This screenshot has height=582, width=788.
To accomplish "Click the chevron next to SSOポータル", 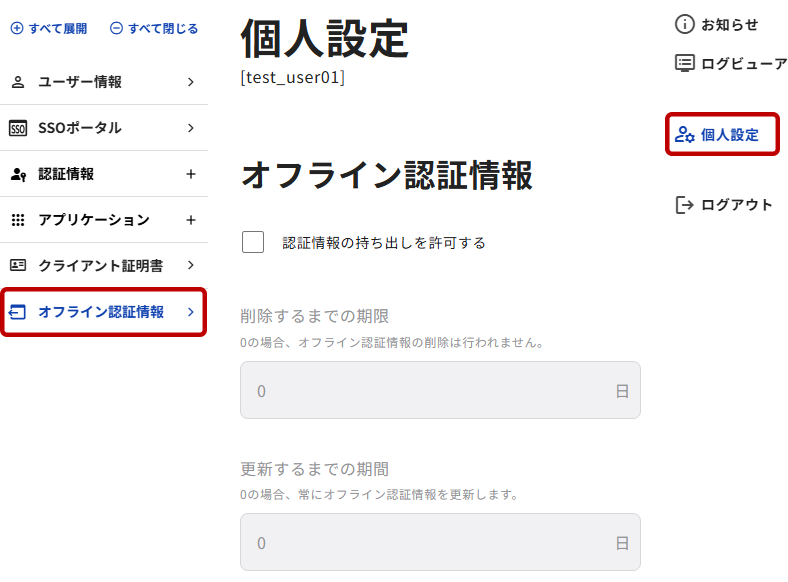I will click(191, 128).
